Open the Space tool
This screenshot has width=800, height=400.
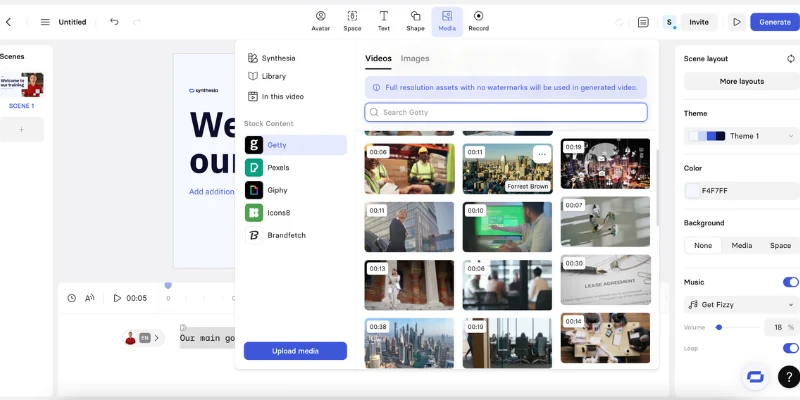tap(352, 21)
